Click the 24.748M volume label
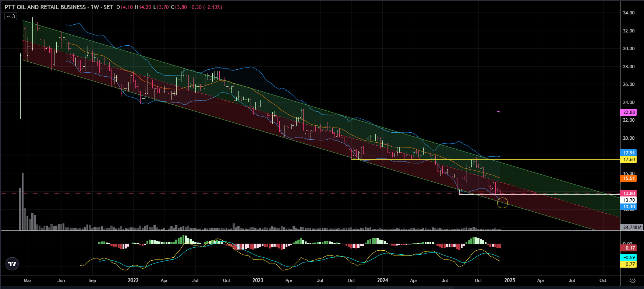This screenshot has height=289, width=644. (632, 227)
